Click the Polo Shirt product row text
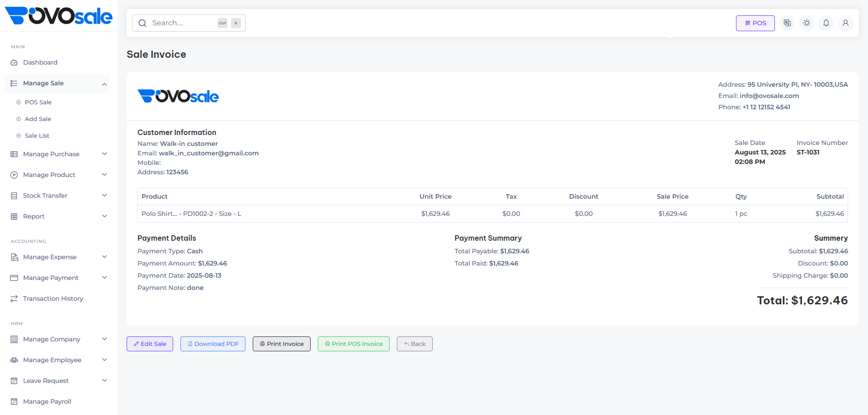The height and width of the screenshot is (415, 868). point(191,214)
